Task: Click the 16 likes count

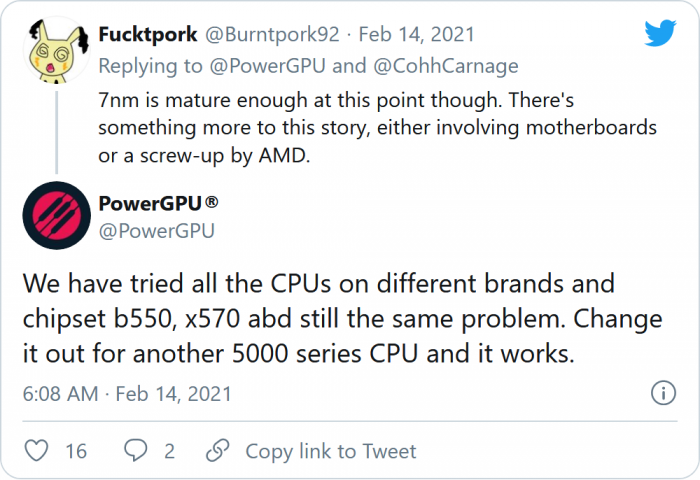Action: [76, 451]
